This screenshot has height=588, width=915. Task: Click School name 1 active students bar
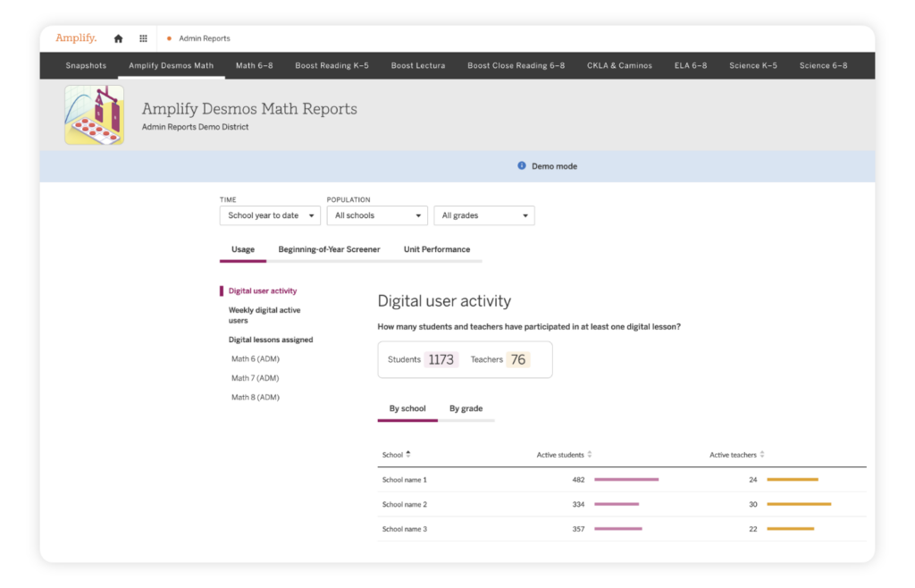tap(626, 480)
